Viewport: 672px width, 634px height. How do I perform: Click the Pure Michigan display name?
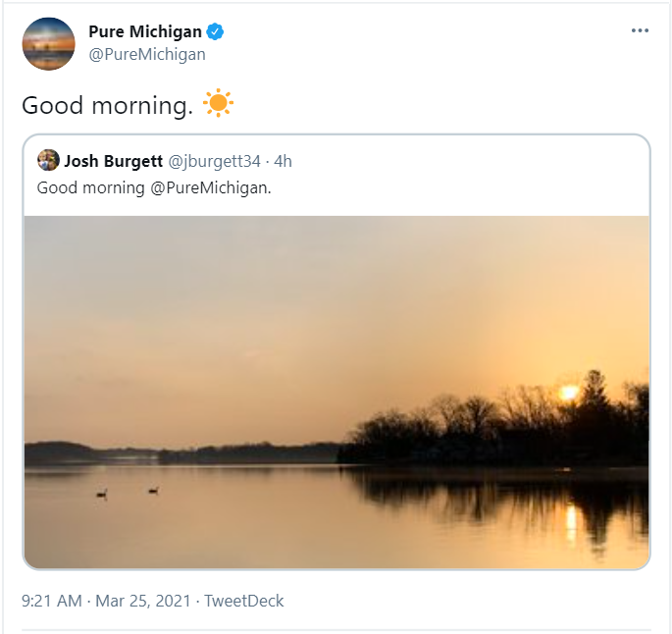[144, 31]
